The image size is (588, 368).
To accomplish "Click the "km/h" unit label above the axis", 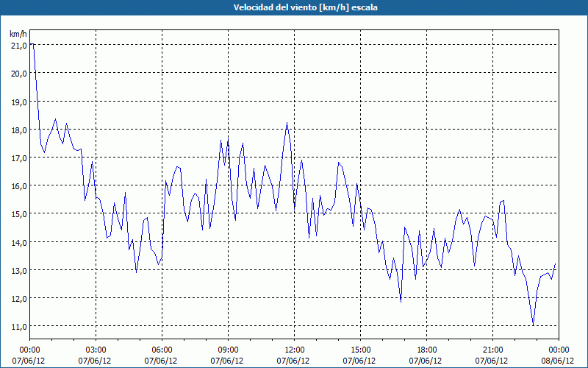I will 18,35.
